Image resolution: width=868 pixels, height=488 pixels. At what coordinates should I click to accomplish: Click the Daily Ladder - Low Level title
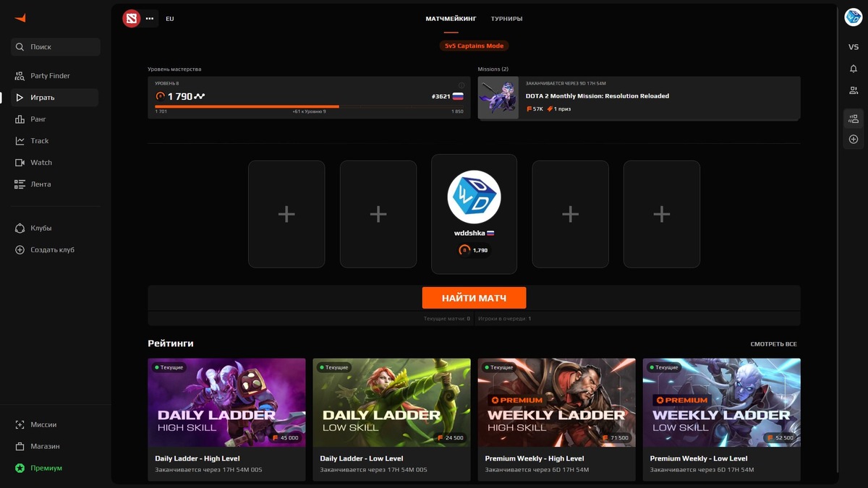361,458
